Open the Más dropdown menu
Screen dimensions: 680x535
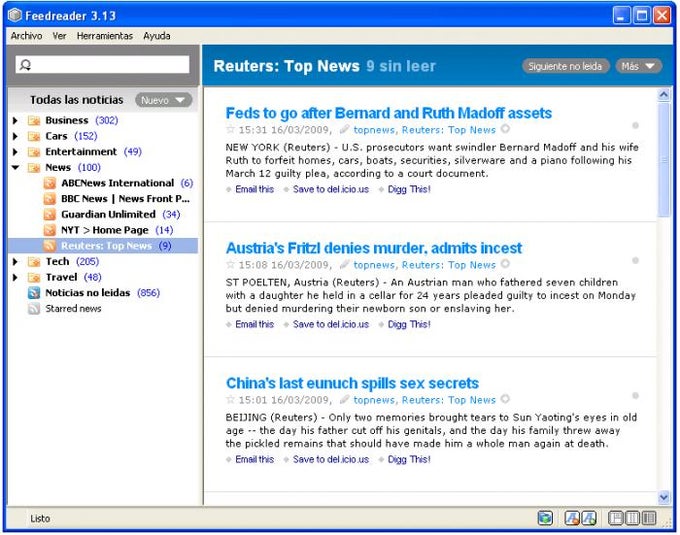638,66
